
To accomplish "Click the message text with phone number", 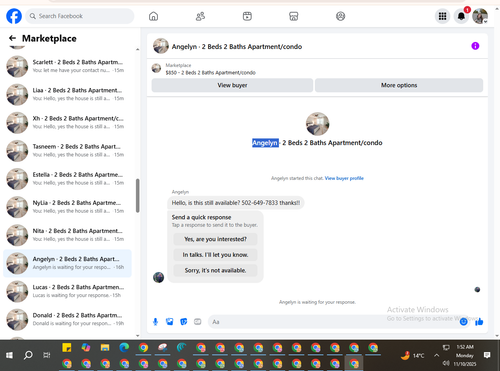I will tap(236, 203).
